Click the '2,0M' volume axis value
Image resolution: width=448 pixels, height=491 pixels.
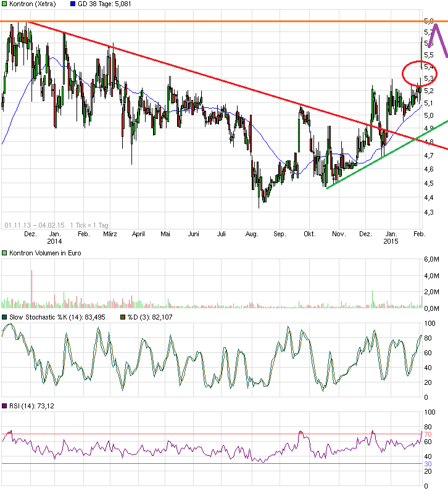pos(432,292)
